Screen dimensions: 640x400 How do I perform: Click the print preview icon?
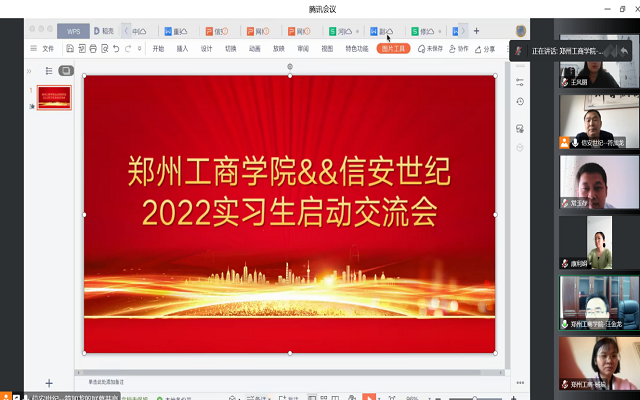click(x=104, y=49)
